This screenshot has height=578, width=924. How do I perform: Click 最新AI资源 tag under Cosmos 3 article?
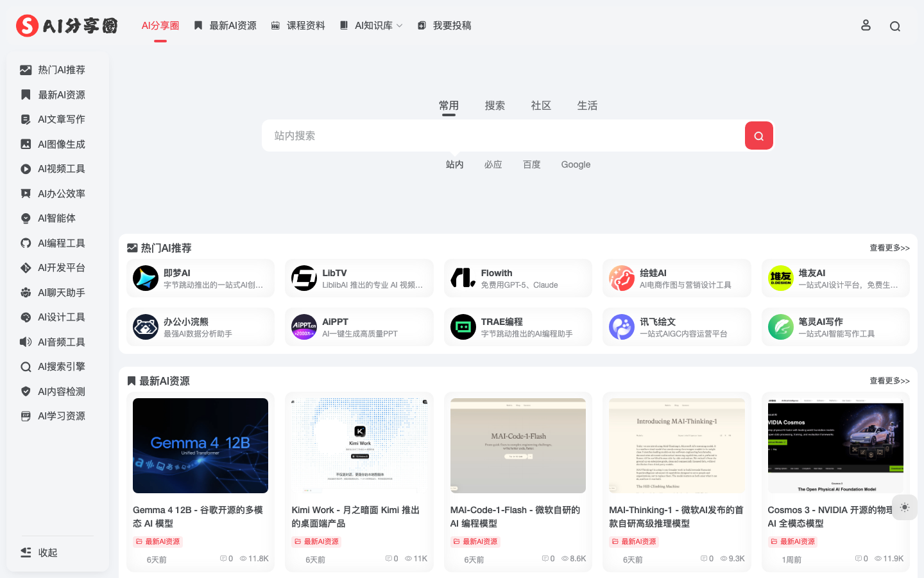click(793, 541)
